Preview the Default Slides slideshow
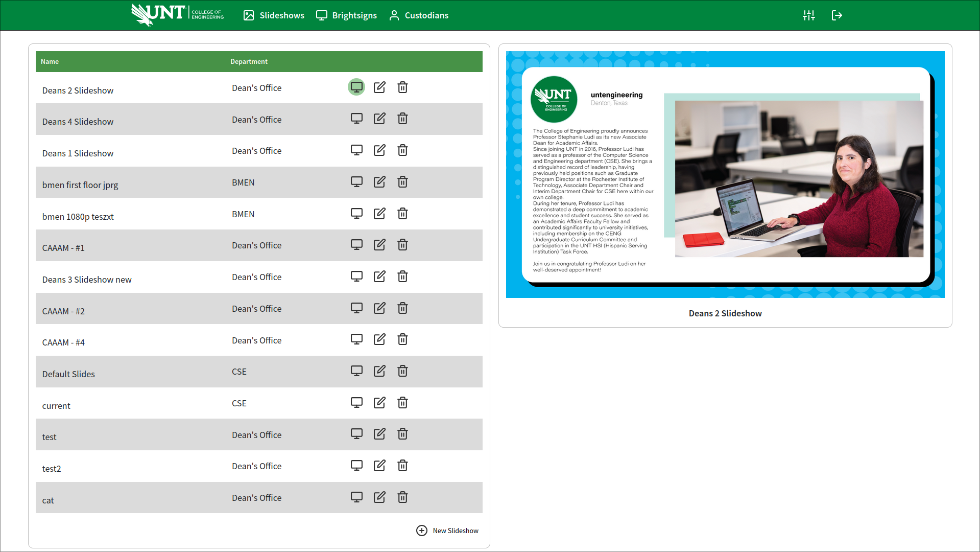 point(356,371)
